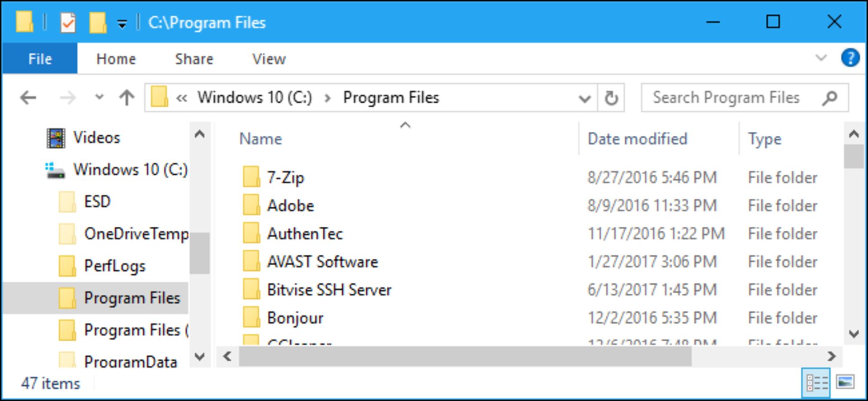Select the 7-Zip folder
This screenshot has height=401, width=868.
(x=285, y=177)
